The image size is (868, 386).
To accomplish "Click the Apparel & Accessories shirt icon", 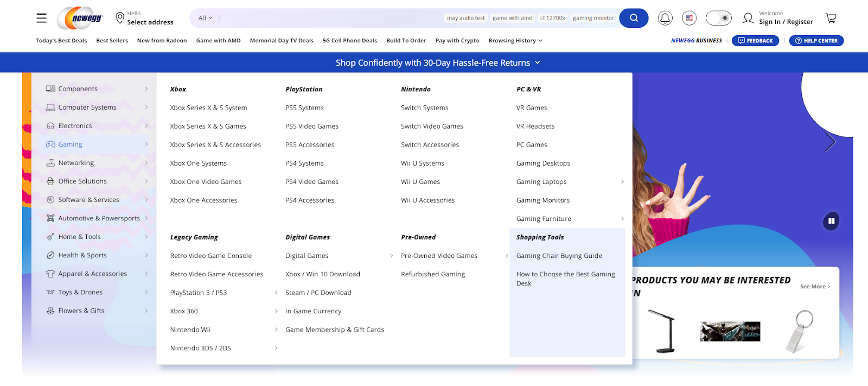I will [50, 274].
